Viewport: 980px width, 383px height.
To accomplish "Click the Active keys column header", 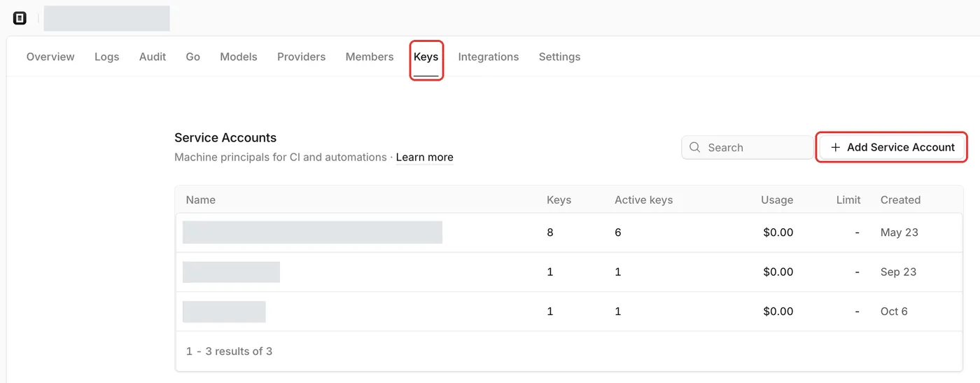I will (643, 200).
